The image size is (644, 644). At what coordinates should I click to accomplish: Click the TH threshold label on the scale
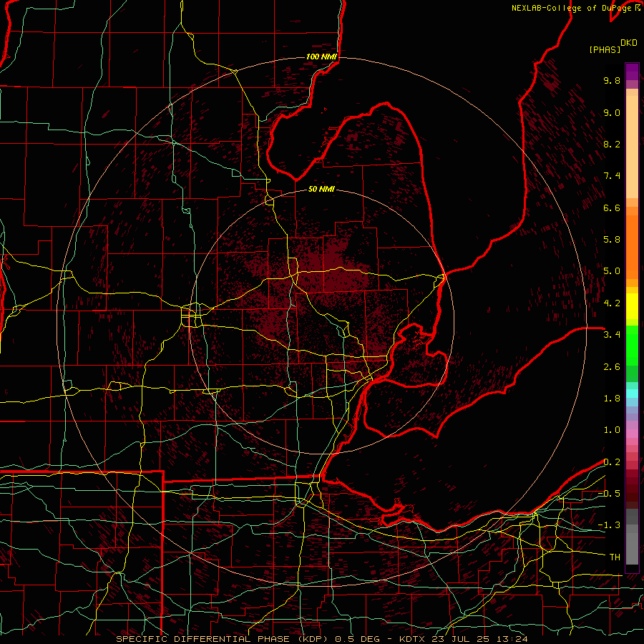pyautogui.click(x=615, y=557)
